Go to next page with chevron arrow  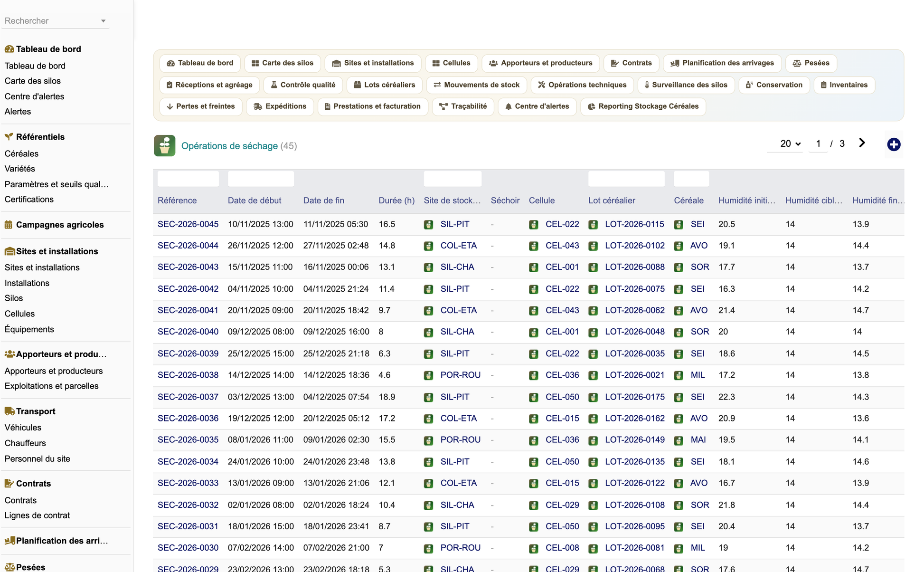[x=862, y=143]
